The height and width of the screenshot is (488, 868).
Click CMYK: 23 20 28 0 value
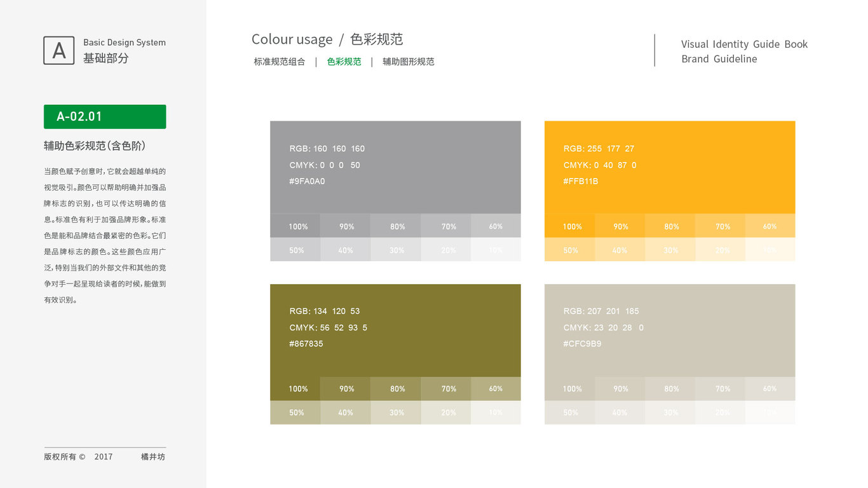pyautogui.click(x=604, y=328)
